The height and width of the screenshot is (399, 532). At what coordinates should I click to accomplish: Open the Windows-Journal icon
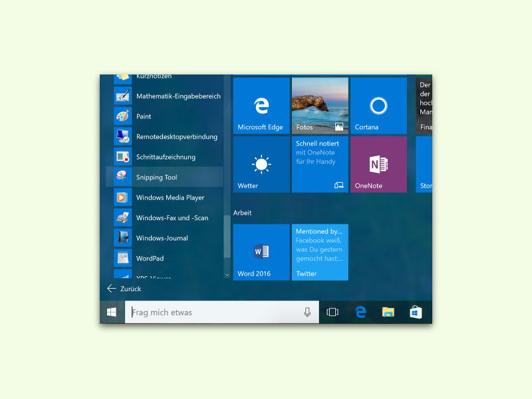pyautogui.click(x=122, y=238)
